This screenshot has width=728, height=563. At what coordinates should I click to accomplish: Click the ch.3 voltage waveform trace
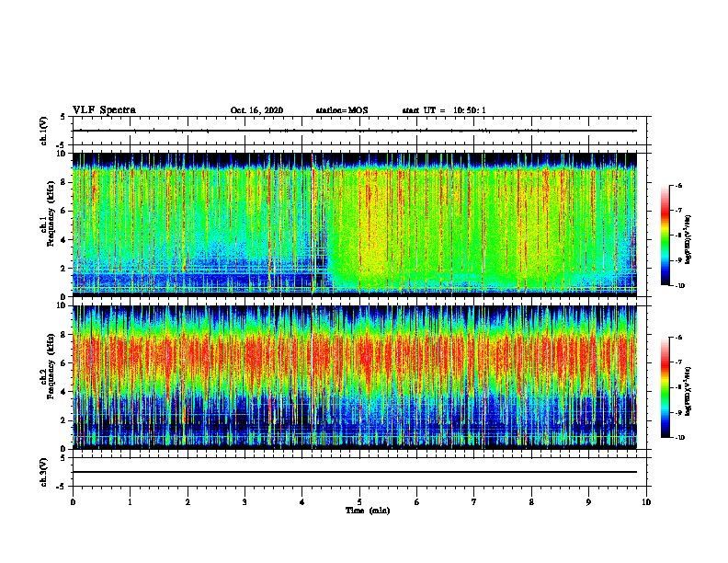pyautogui.click(x=355, y=472)
